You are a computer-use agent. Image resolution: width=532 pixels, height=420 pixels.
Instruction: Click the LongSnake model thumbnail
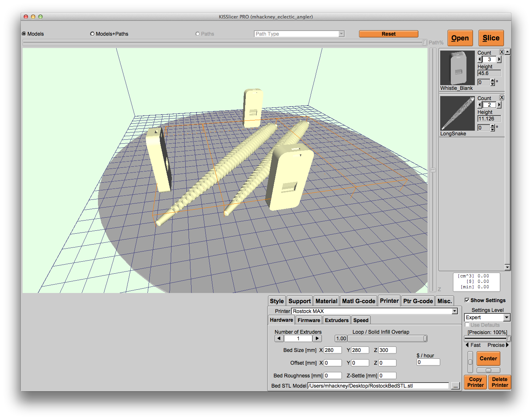457,113
